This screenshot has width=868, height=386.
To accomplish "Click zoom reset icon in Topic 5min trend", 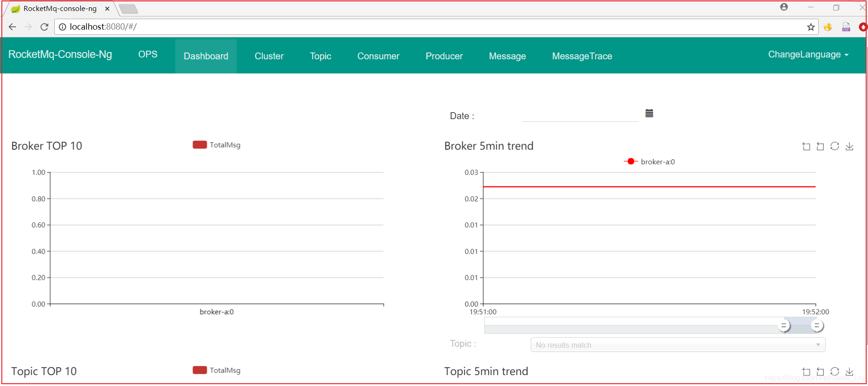I will click(821, 372).
